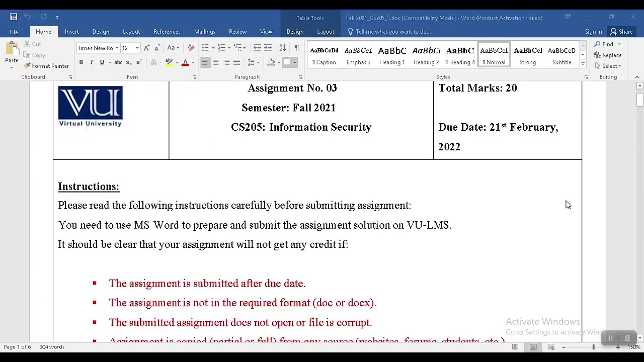The width and height of the screenshot is (644, 362).
Task: Sort the selected text alphabetically
Action: point(282,48)
